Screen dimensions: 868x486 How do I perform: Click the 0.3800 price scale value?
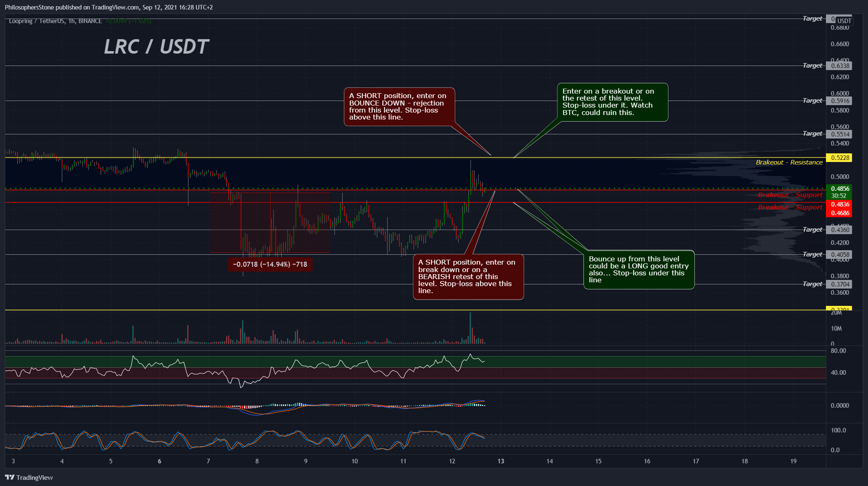point(840,276)
